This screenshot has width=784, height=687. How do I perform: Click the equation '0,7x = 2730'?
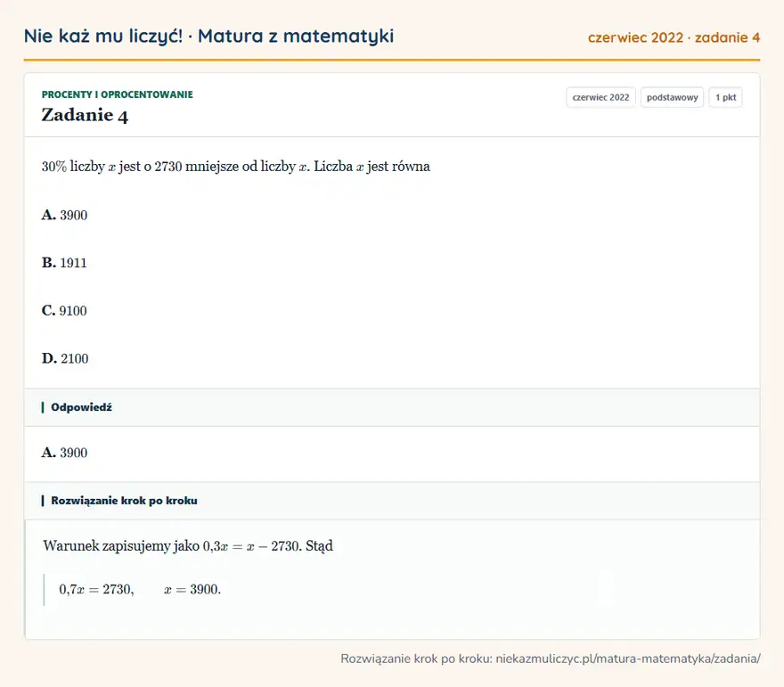[x=96, y=590]
